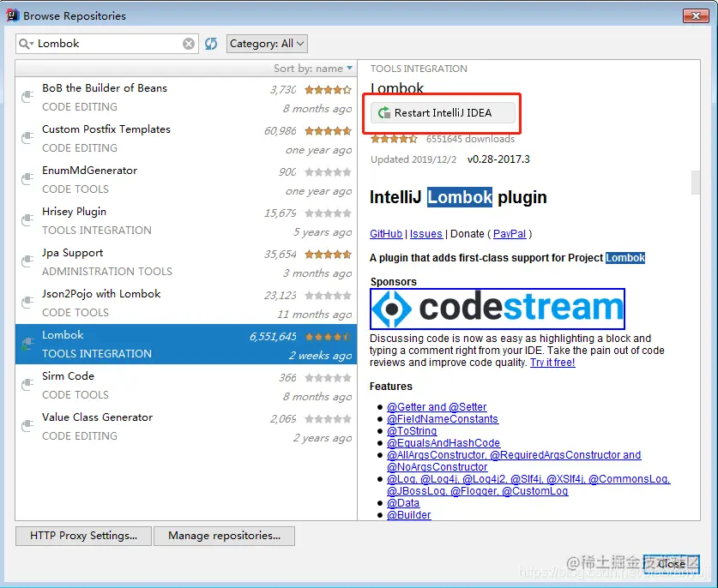Click the description panel scrollbar thumb
This screenshot has height=588, width=718.
coord(696,182)
